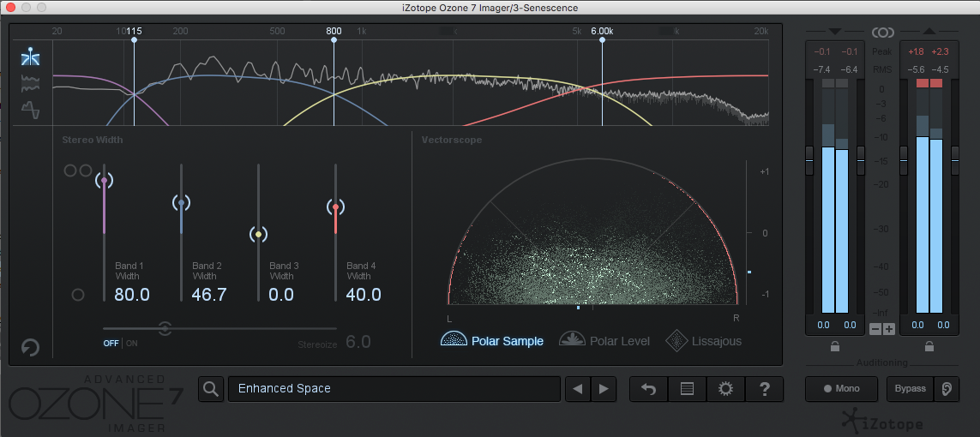Click the Band 1 Width value 80.0
Viewport: 980px width, 437px height.
tap(132, 295)
